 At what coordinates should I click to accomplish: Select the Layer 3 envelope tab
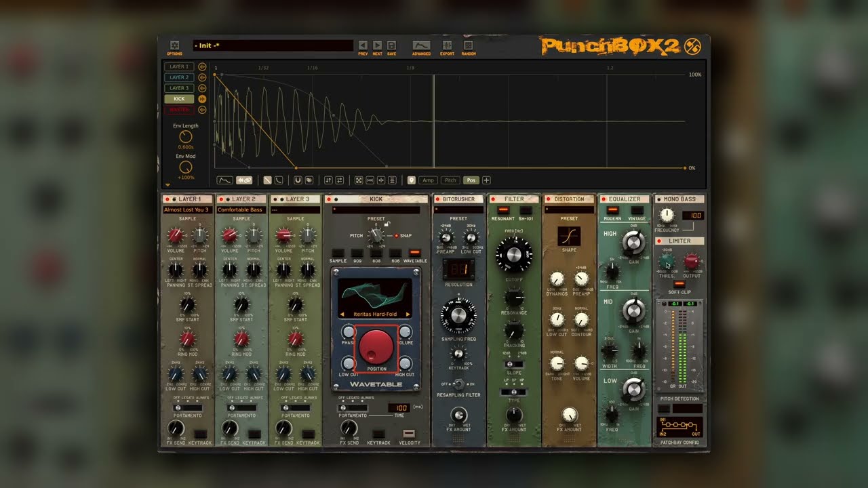(179, 88)
